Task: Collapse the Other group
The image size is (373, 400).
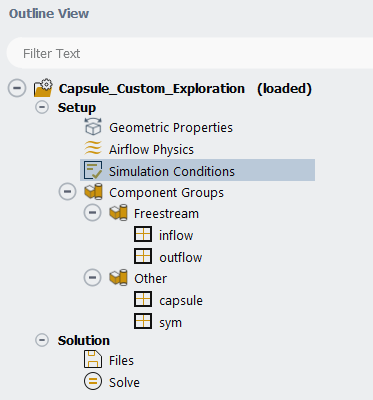Action: coord(92,278)
